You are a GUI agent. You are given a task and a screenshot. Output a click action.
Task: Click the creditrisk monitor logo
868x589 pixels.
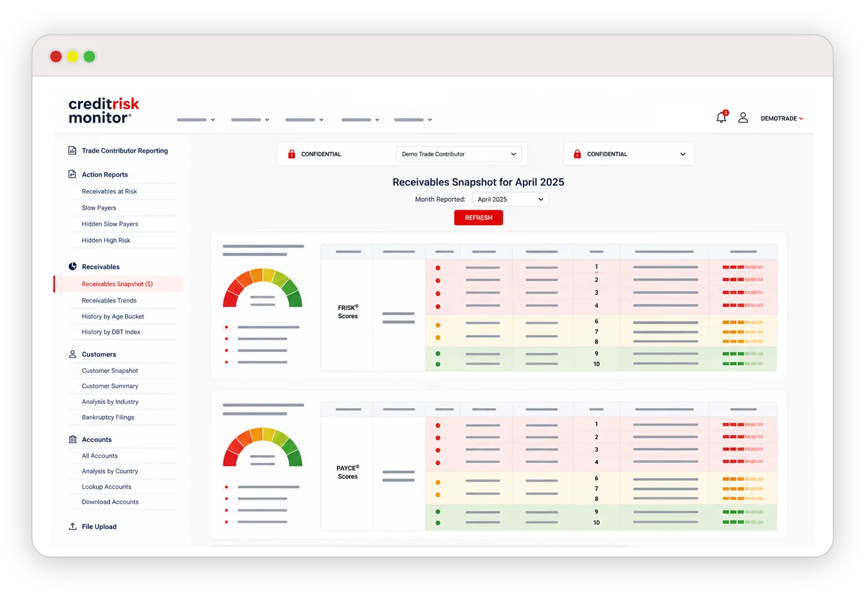point(104,110)
